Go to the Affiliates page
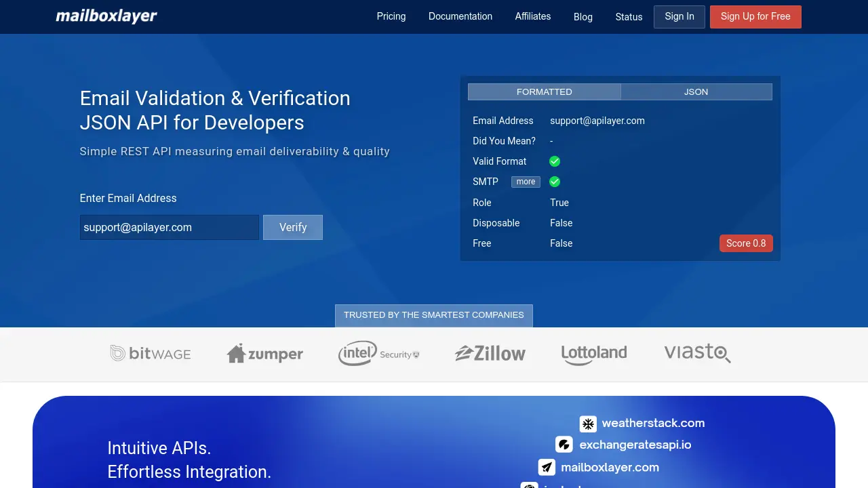The image size is (868, 488). tap(533, 16)
